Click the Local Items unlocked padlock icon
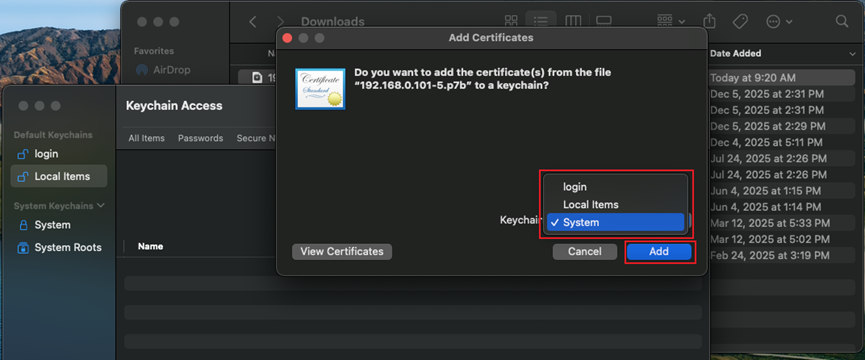 coord(23,176)
